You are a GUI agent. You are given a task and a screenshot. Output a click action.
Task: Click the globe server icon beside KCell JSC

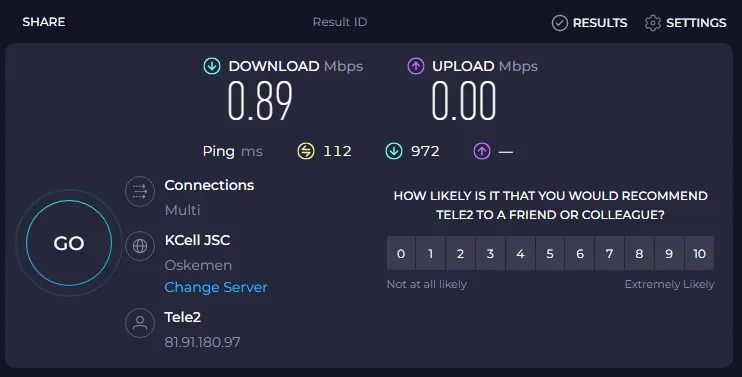pyautogui.click(x=140, y=246)
